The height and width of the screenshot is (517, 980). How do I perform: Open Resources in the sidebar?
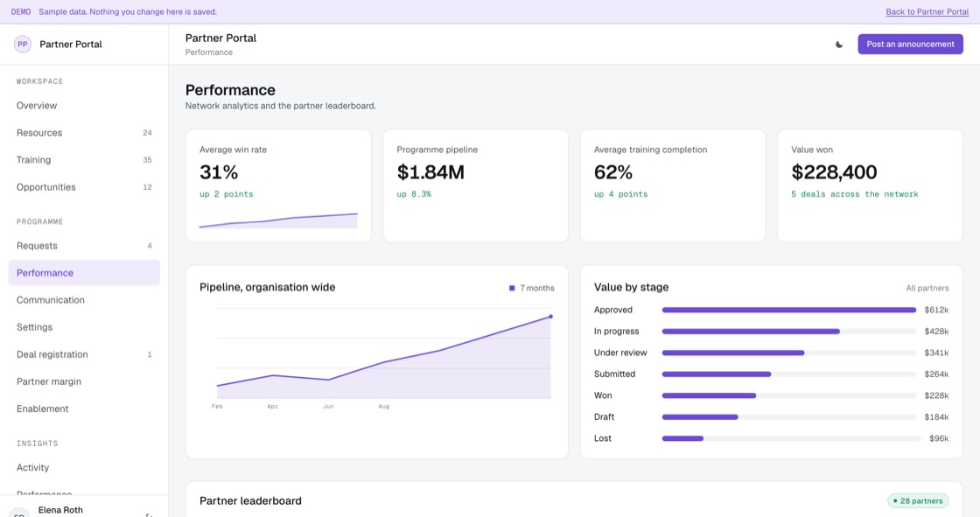pos(84,133)
